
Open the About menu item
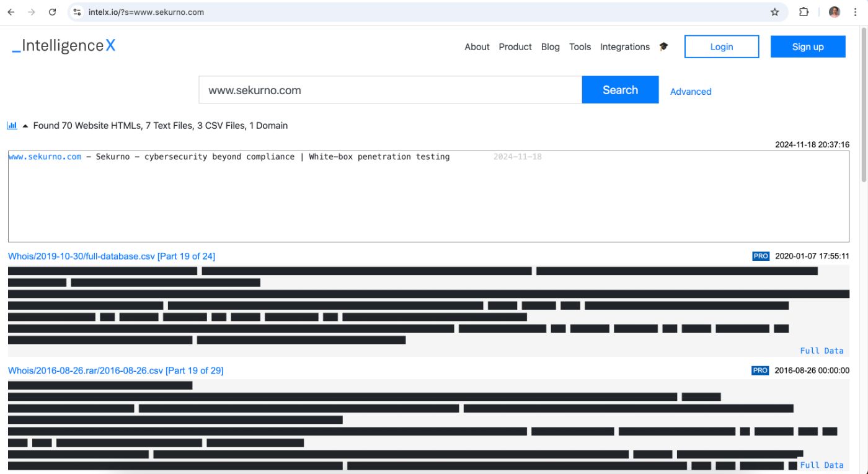point(477,46)
